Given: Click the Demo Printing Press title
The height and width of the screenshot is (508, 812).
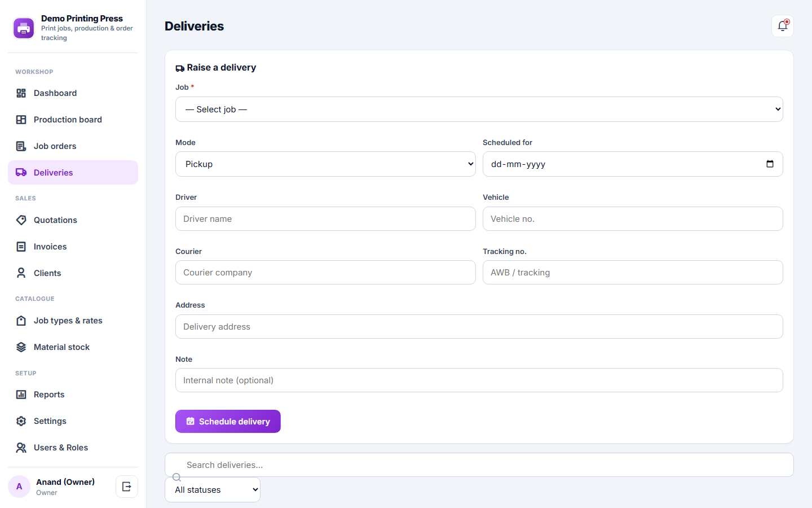Looking at the screenshot, I should coord(82,19).
